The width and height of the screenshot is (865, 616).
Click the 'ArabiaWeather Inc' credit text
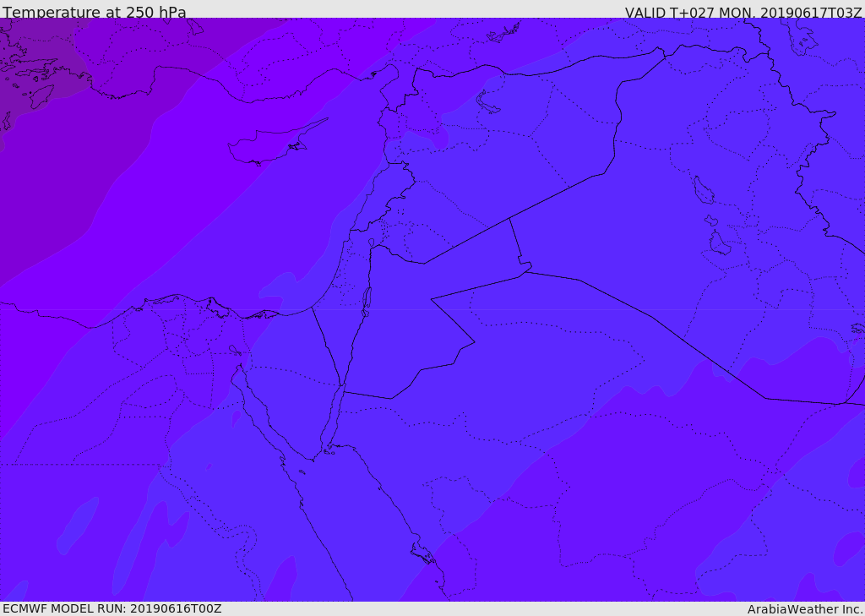coord(806,609)
